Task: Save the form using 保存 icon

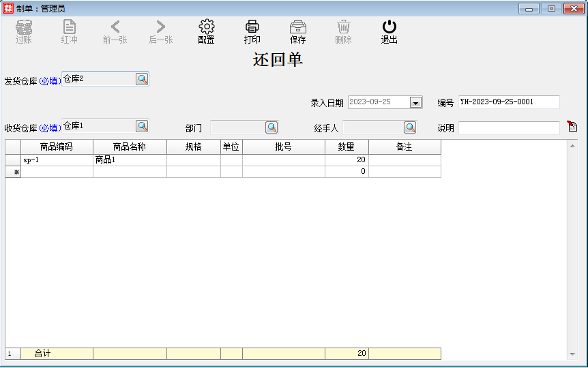Action: 297,27
